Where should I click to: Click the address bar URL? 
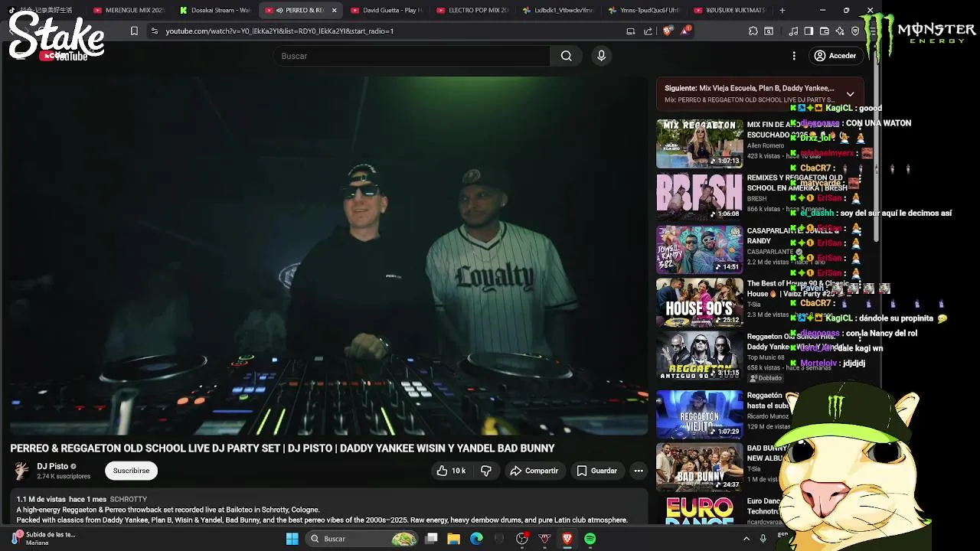click(279, 31)
